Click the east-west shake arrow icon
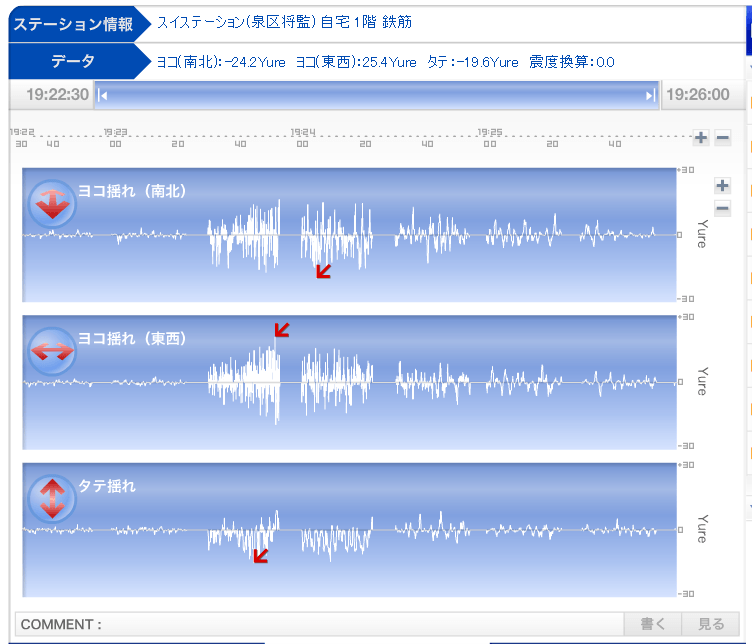 click(x=52, y=351)
